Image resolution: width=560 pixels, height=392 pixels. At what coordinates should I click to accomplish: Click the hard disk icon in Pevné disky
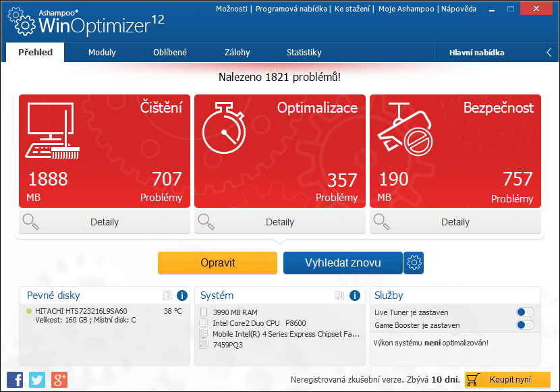click(167, 296)
